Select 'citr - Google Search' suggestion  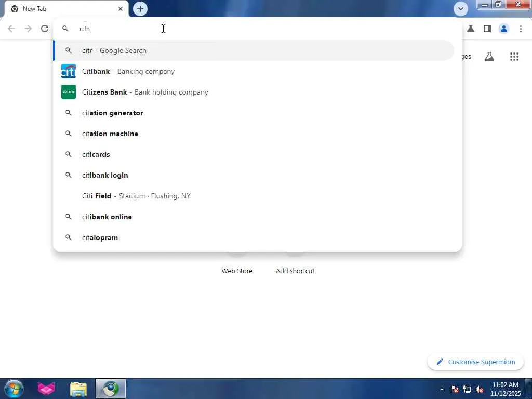[x=254, y=50]
